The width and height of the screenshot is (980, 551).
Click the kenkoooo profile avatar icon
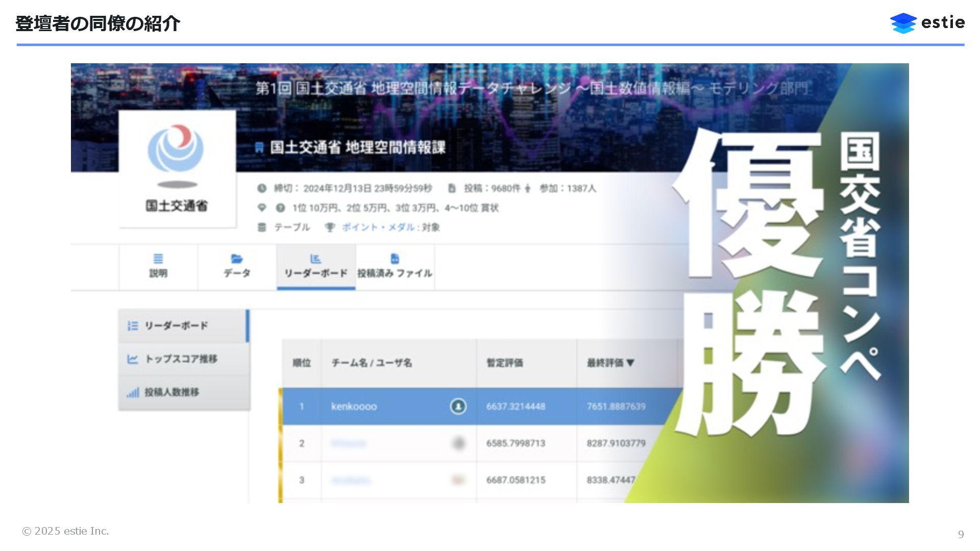[x=458, y=406]
